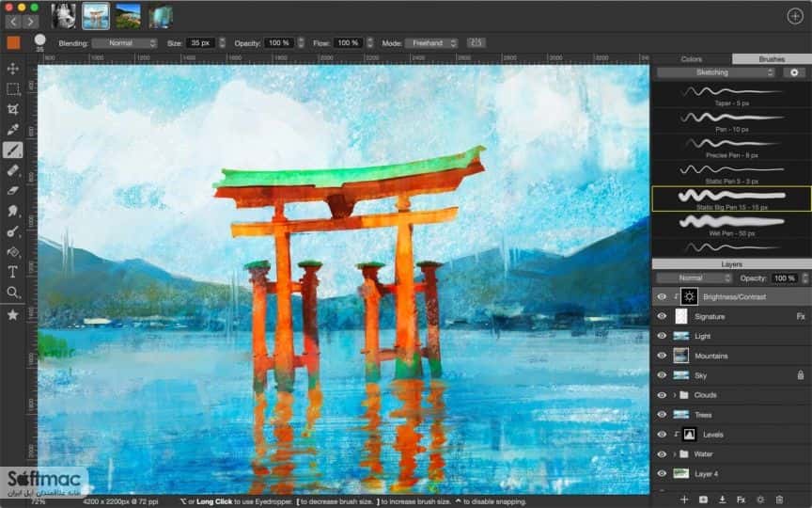
Task: Select the Paint Brush tool
Action: [x=13, y=150]
